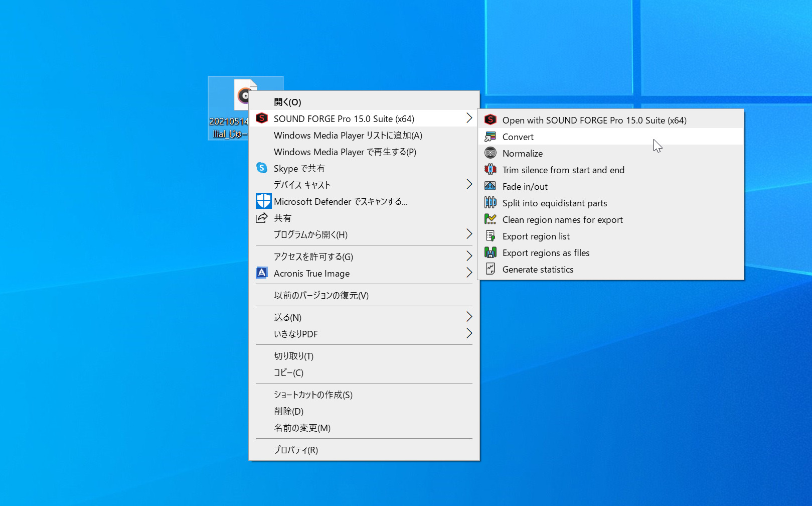812x506 pixels.
Task: Open the 送る(N) entry
Action: pyautogui.click(x=364, y=317)
